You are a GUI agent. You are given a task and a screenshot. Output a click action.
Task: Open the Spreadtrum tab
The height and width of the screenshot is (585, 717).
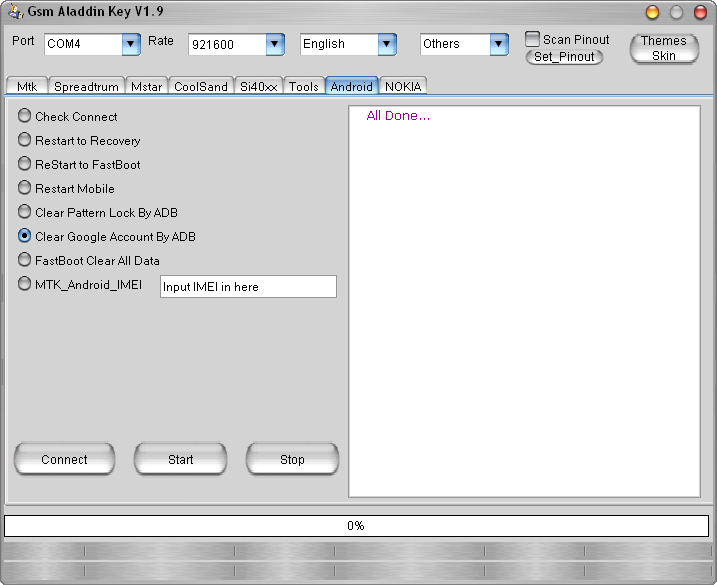coord(86,86)
